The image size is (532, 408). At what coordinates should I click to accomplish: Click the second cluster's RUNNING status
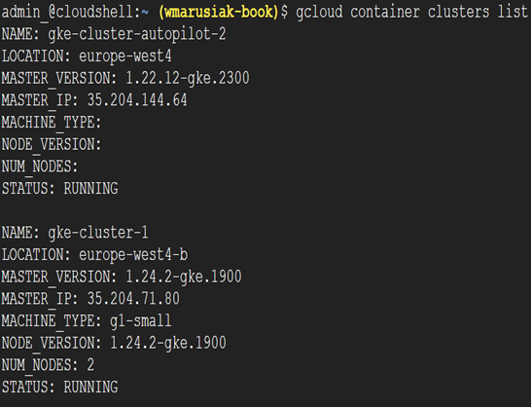90,388
